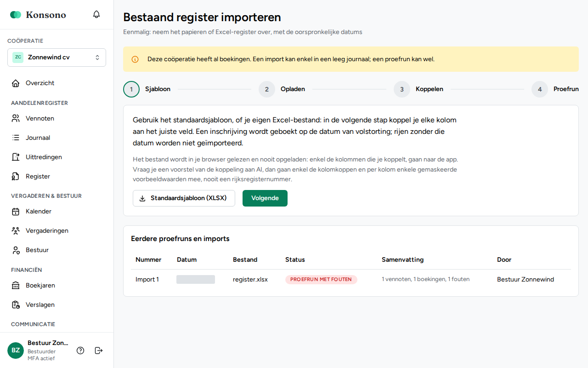The height and width of the screenshot is (368, 588).
Task: Open Kalender via the calendar icon
Action: pyautogui.click(x=16, y=212)
